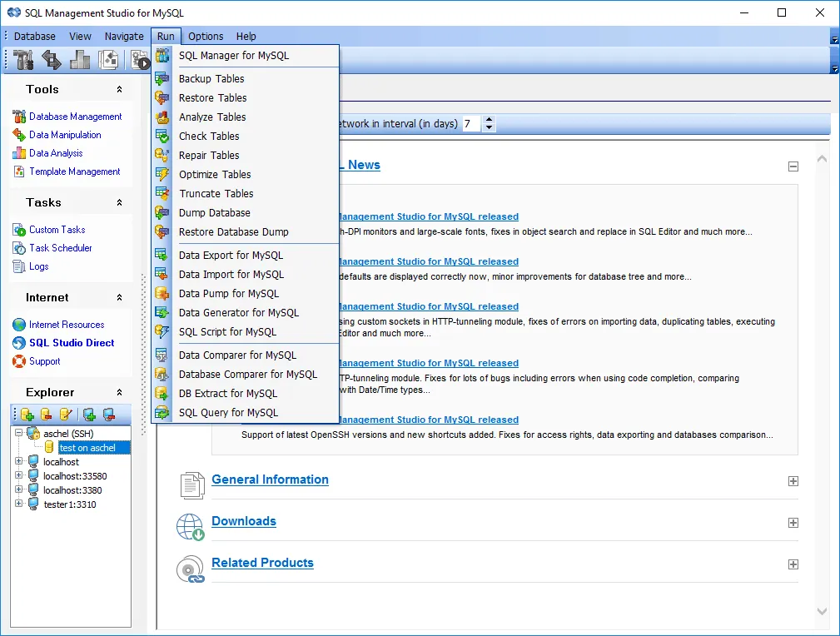Select Restore Database Dump menu entry

246,232
